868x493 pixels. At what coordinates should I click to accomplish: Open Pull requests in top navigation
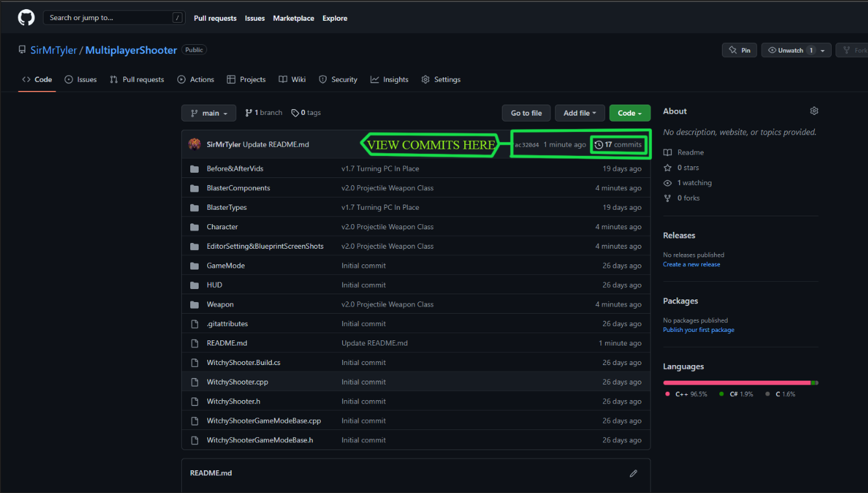click(215, 18)
